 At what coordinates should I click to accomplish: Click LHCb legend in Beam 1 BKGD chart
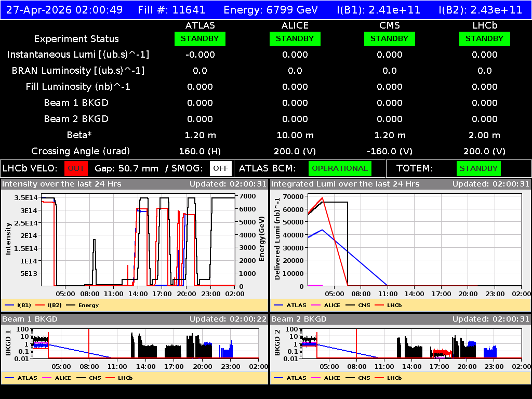[119, 378]
